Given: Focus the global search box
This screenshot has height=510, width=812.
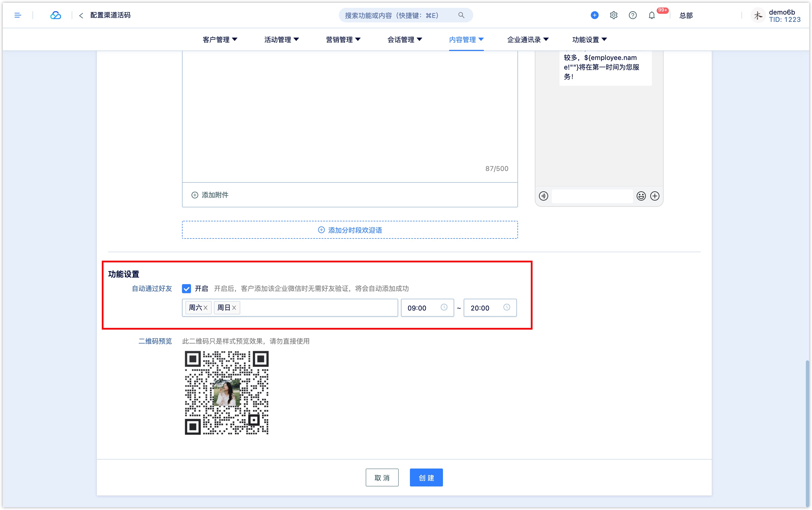Looking at the screenshot, I should coord(405,15).
